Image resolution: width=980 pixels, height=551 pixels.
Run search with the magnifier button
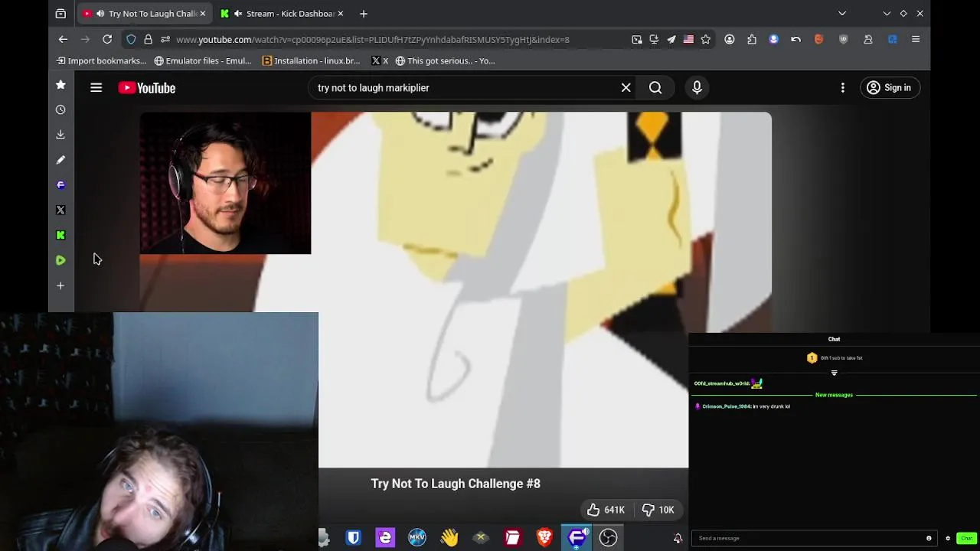(x=655, y=88)
